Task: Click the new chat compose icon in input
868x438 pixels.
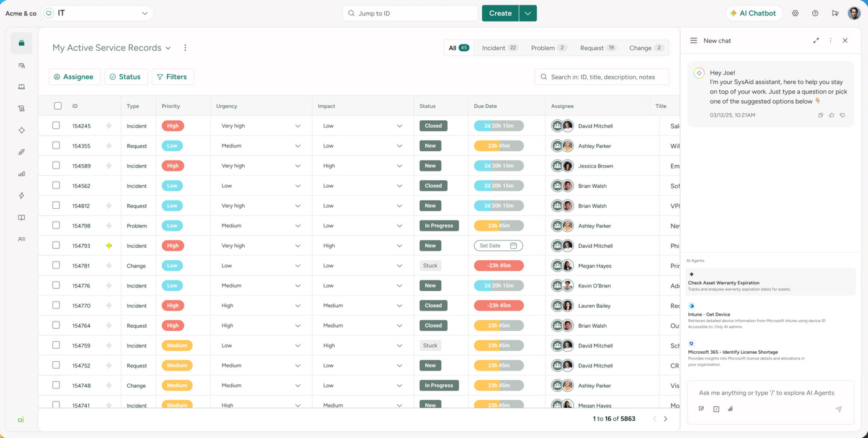Action: pyautogui.click(x=701, y=409)
